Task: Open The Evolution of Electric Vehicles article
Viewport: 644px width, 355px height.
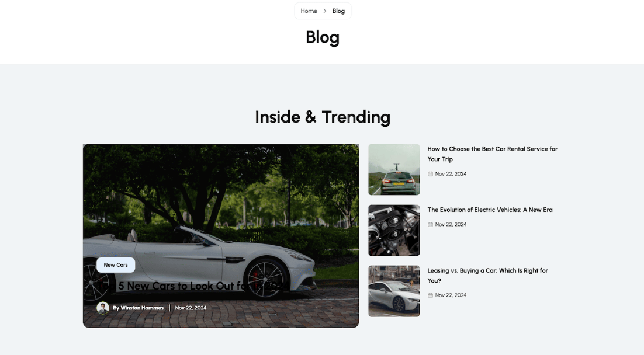Action: coord(490,210)
